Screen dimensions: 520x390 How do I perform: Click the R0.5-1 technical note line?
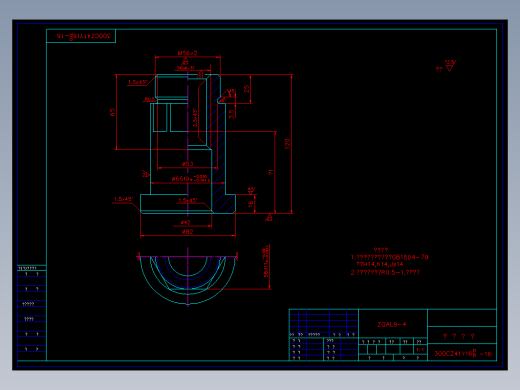pos(385,272)
